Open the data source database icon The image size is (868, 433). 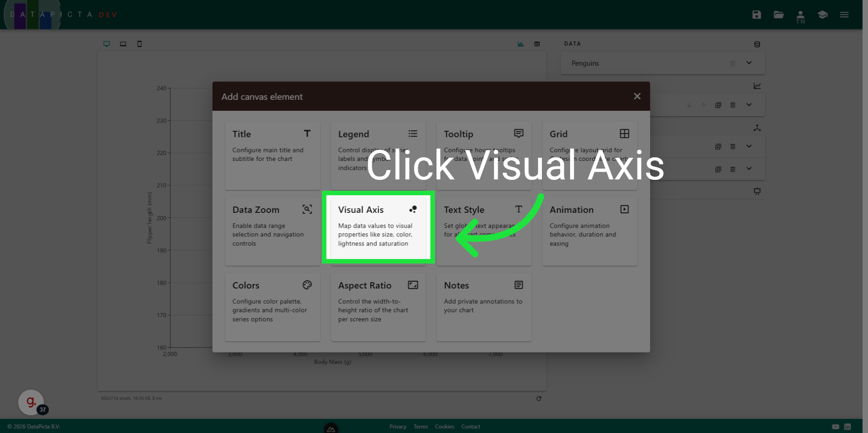757,44
